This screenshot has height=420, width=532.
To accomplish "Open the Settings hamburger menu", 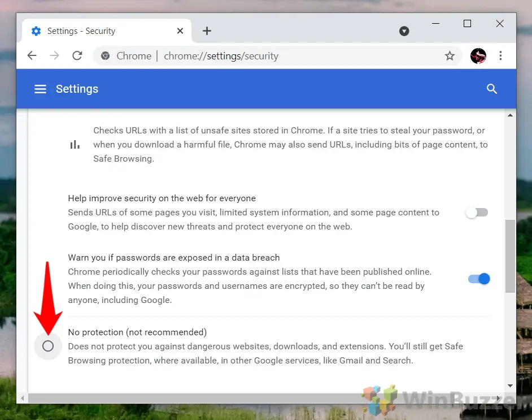I will pos(40,89).
